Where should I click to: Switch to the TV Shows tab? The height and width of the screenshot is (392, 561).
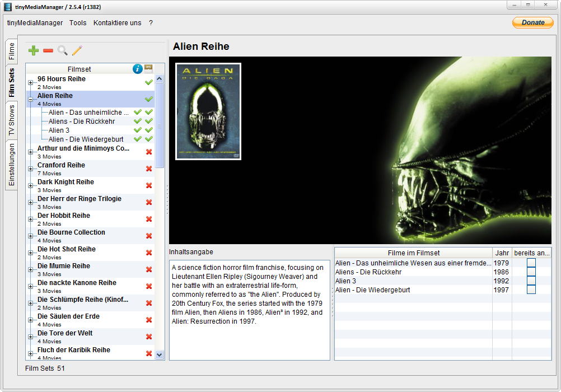(11, 120)
